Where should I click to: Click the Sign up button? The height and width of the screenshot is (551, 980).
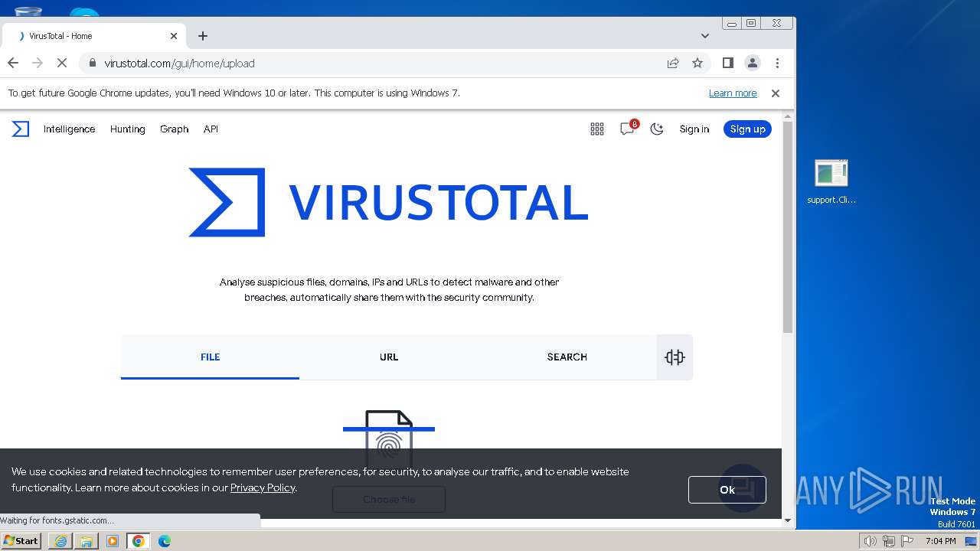coord(747,129)
